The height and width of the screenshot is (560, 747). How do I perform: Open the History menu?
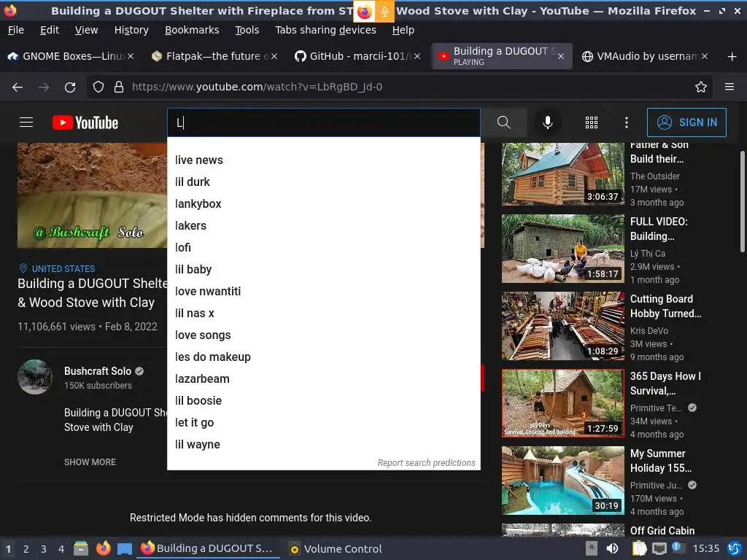(131, 30)
